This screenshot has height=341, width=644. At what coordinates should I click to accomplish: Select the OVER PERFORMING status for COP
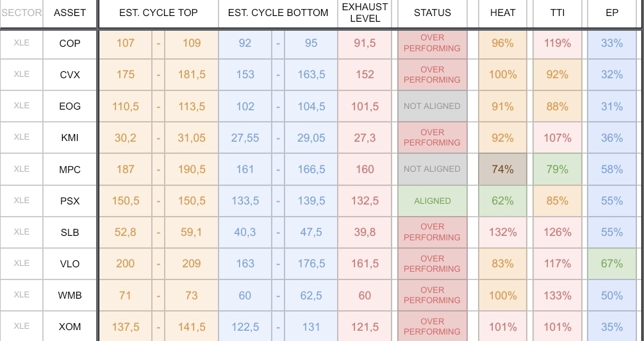point(433,43)
